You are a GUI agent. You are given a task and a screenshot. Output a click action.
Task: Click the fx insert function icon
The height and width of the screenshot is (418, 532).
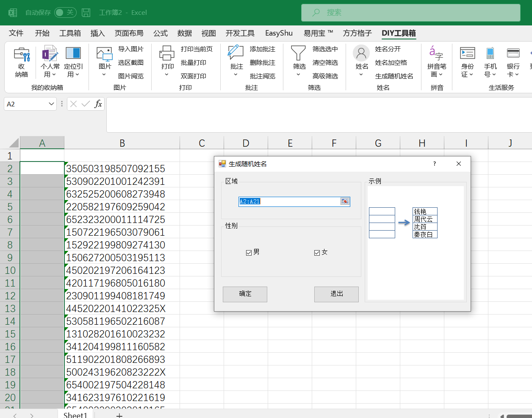pos(98,104)
